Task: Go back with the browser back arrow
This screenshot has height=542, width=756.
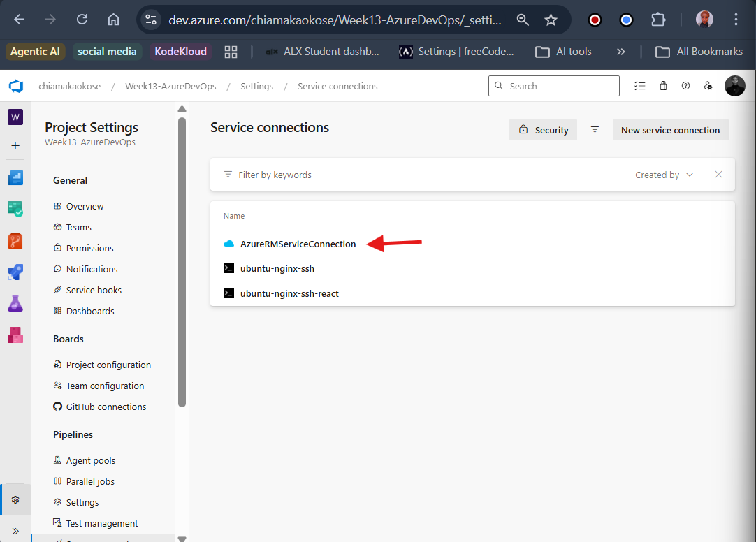Action: click(20, 20)
